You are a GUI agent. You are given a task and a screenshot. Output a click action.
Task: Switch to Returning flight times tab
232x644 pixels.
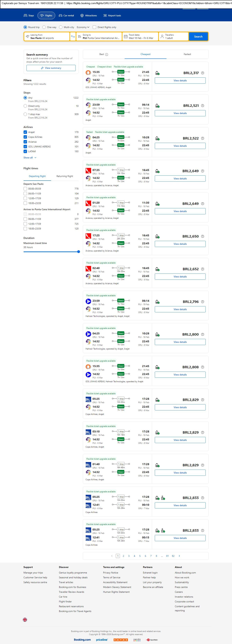tap(65, 176)
